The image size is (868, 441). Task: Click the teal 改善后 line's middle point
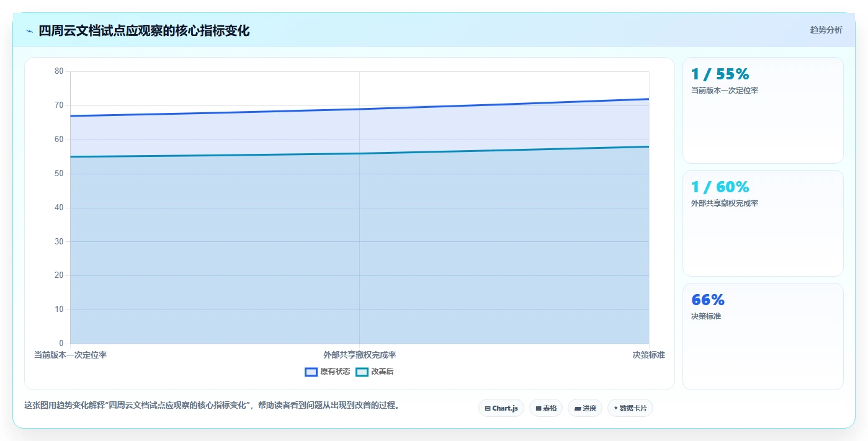tap(360, 154)
